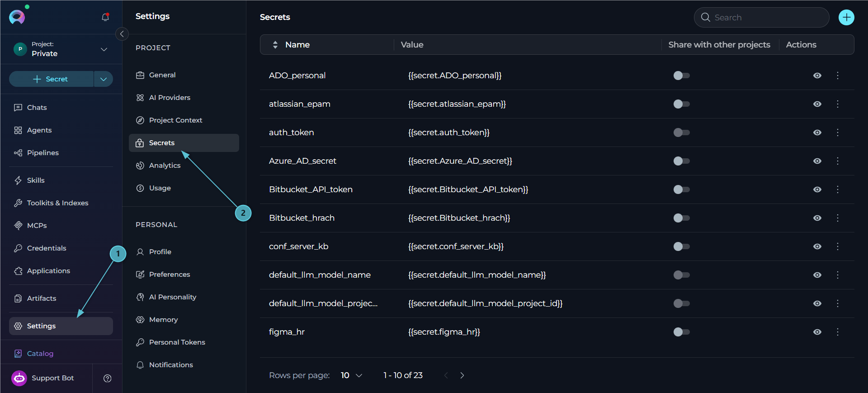Toggle sharing for figma_hr

click(681, 332)
